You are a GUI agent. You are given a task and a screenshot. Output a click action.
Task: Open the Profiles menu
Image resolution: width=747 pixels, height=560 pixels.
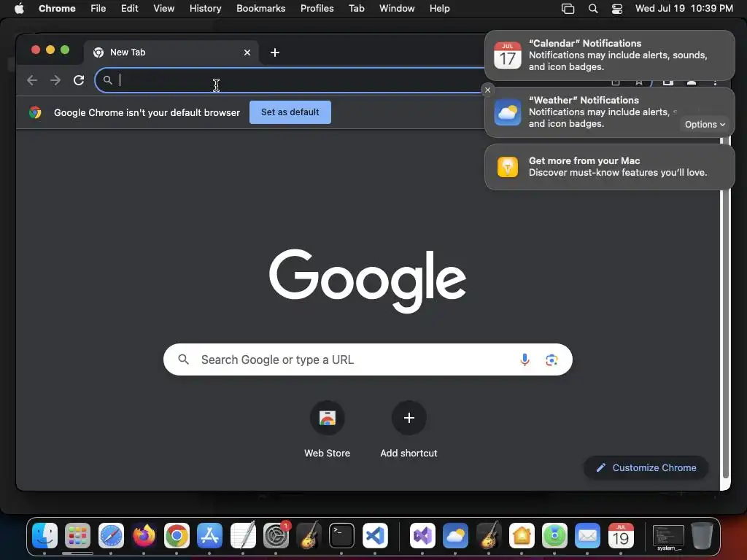317,9
